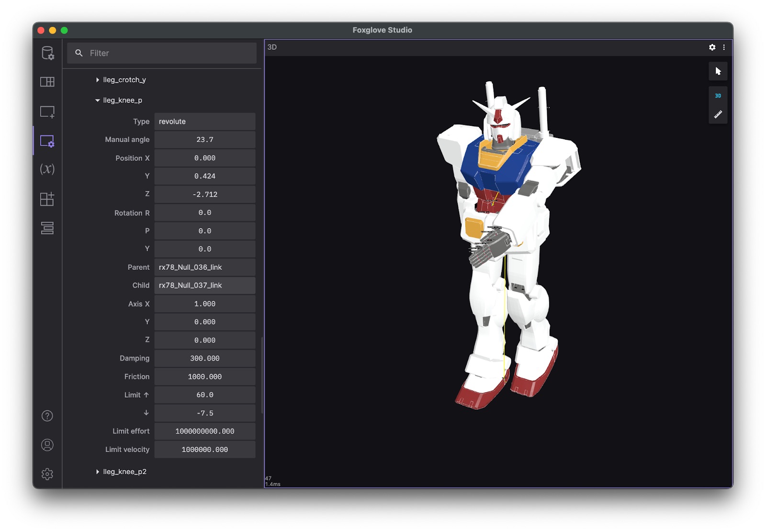The width and height of the screenshot is (766, 532).
Task: Click the Type field showing revolute
Action: point(205,122)
